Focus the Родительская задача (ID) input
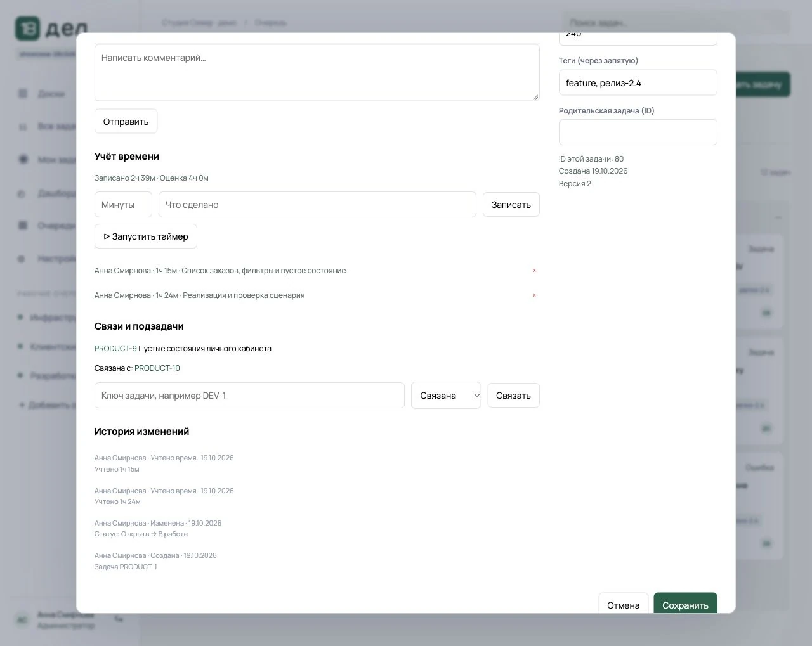812x646 pixels. pyautogui.click(x=638, y=132)
